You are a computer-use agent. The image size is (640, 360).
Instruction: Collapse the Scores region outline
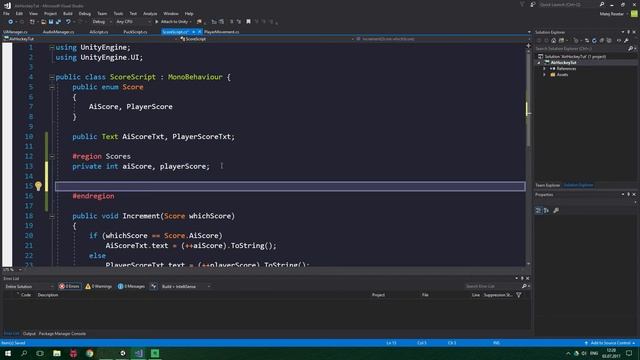(52, 156)
